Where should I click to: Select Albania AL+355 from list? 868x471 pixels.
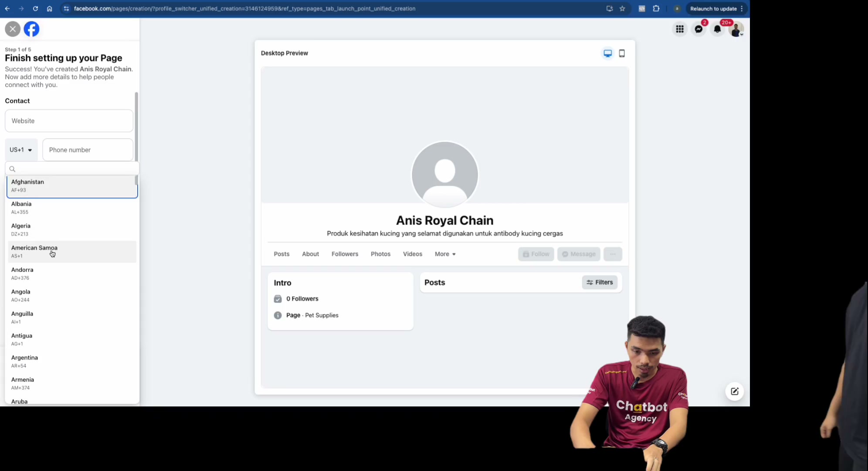(x=72, y=208)
